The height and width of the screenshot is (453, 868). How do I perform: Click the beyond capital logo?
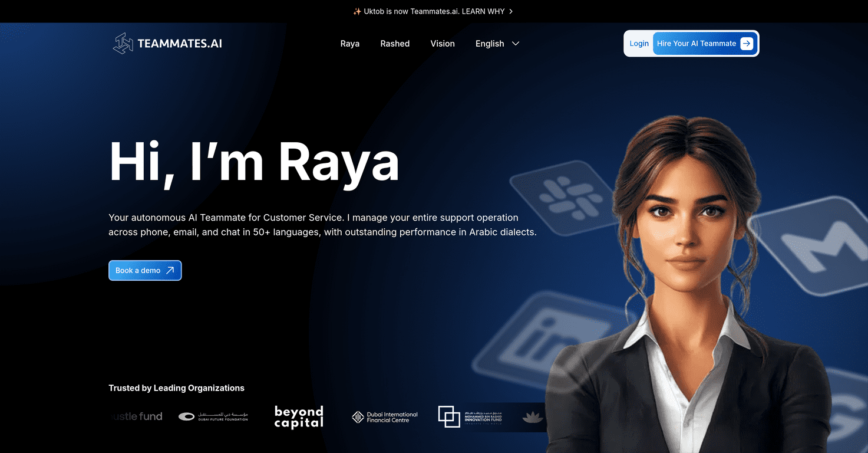click(299, 417)
